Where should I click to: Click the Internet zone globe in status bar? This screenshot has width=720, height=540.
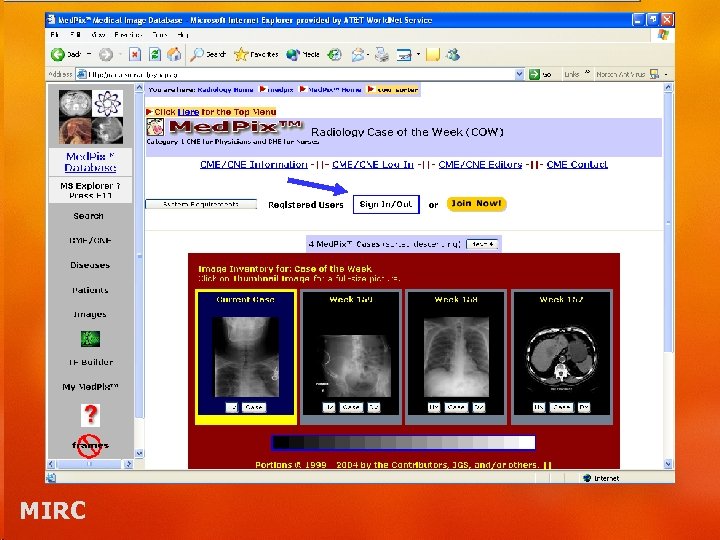tap(586, 478)
